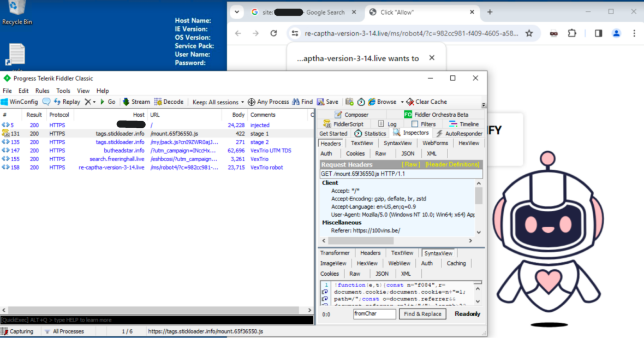Open the Rules menu
Screen dimensions: 644x338
(x=43, y=91)
